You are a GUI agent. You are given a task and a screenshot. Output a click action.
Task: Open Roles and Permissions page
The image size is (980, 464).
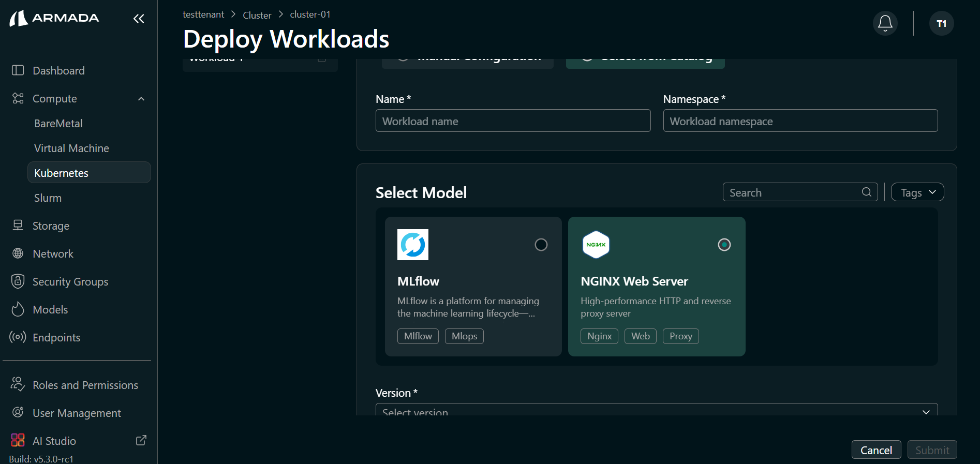tap(85, 385)
